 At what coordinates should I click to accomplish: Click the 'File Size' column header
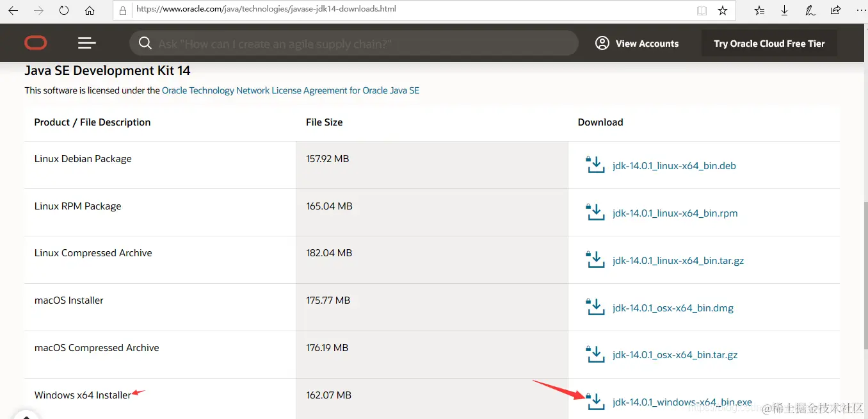point(324,122)
